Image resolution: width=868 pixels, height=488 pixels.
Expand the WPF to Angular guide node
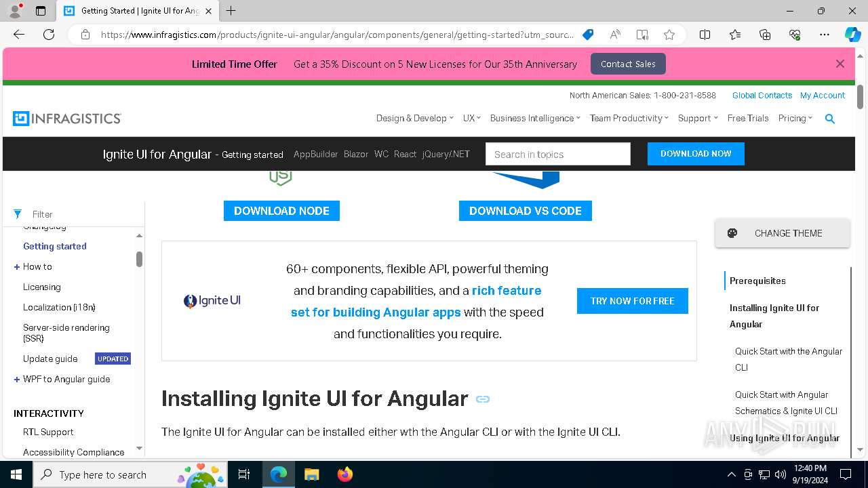(17, 380)
